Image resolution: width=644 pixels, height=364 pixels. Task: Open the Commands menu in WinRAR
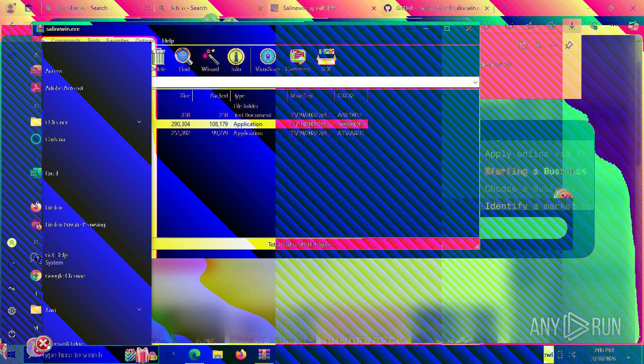coord(66,41)
